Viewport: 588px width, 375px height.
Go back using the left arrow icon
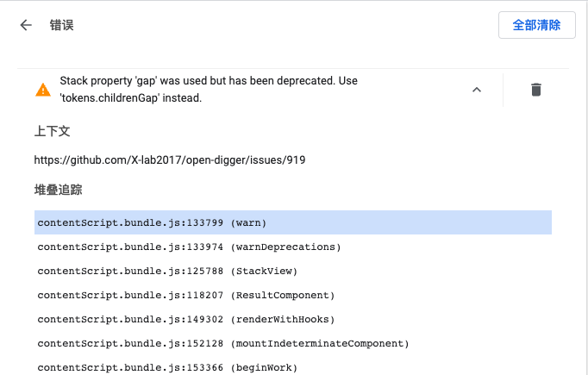[26, 25]
